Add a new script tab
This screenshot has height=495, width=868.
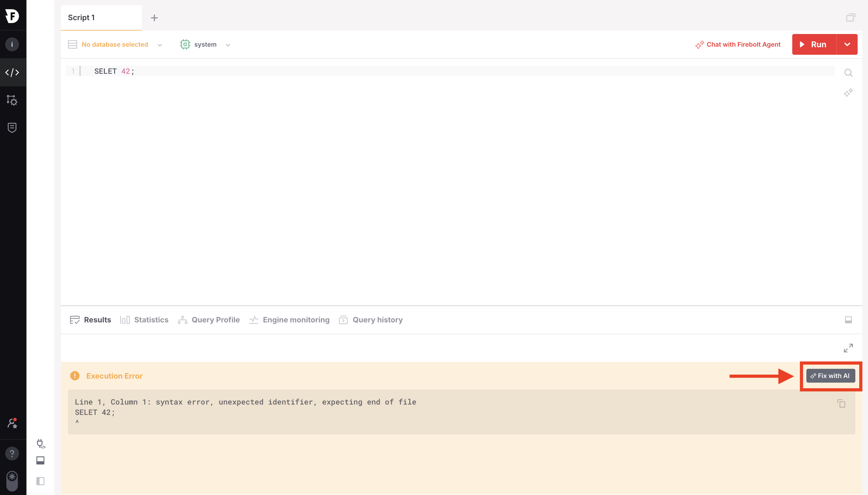tap(154, 18)
